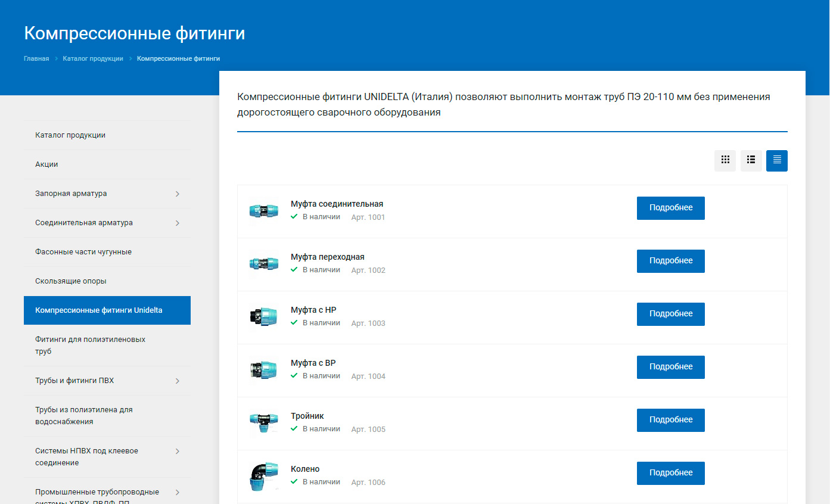The width and height of the screenshot is (830, 504).
Task: Expand the Соединительная арматура submenu arrow
Action: click(x=178, y=223)
